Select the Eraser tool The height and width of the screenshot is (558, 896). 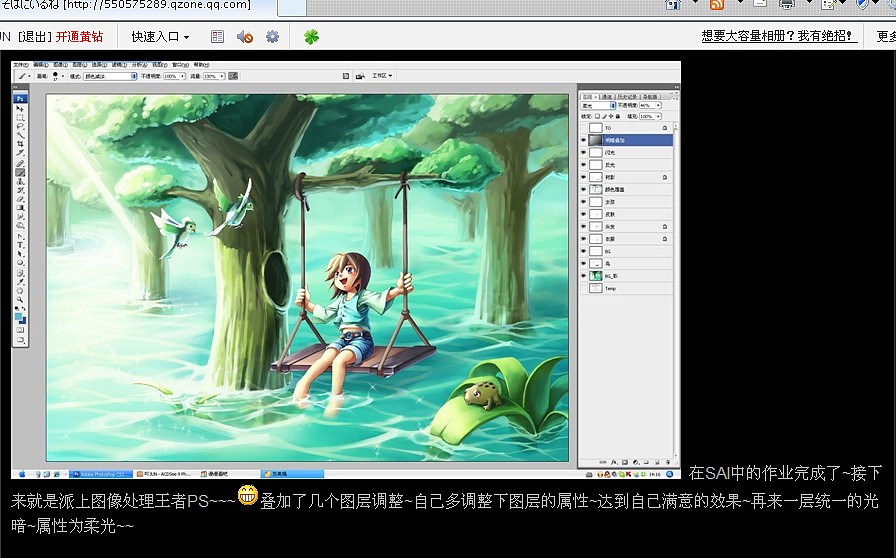coord(20,200)
